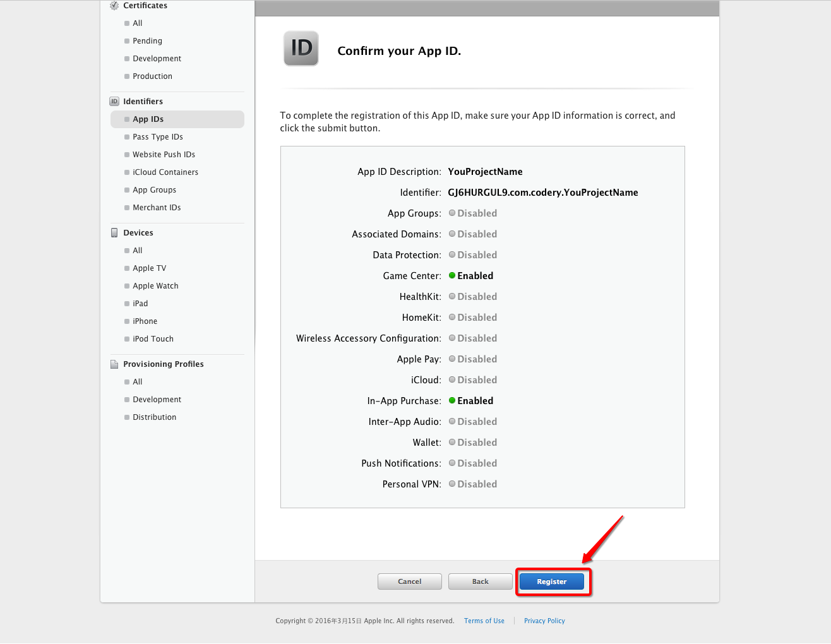Show Pending certificates

[x=147, y=41]
